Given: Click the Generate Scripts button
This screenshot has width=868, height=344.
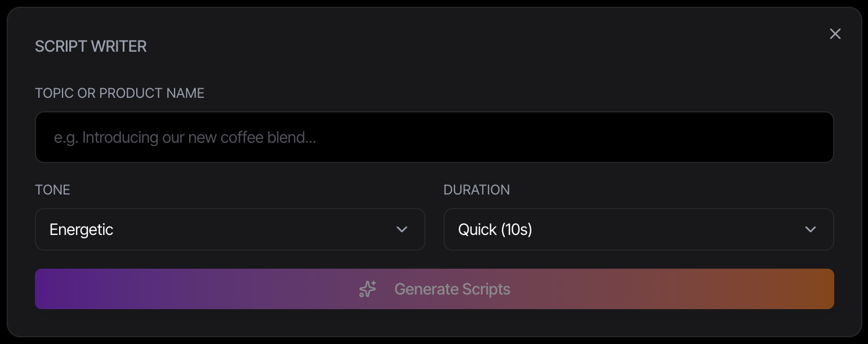Looking at the screenshot, I should coord(433,288).
